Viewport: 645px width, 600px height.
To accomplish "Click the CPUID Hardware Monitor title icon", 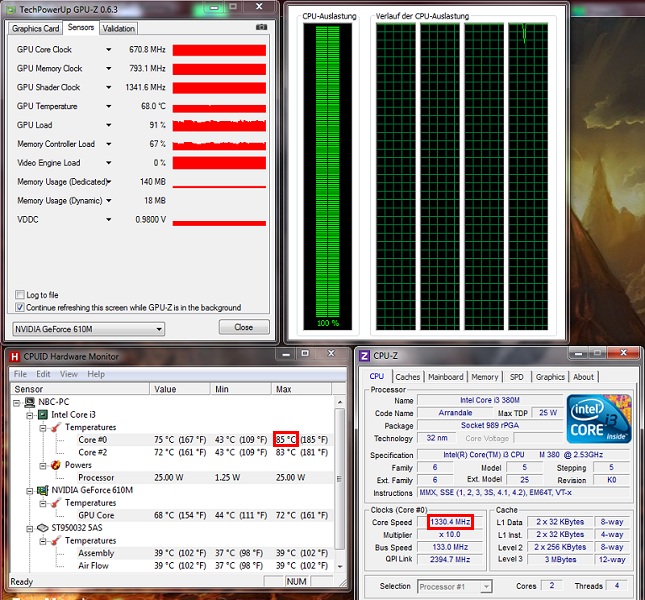I will click(x=15, y=357).
